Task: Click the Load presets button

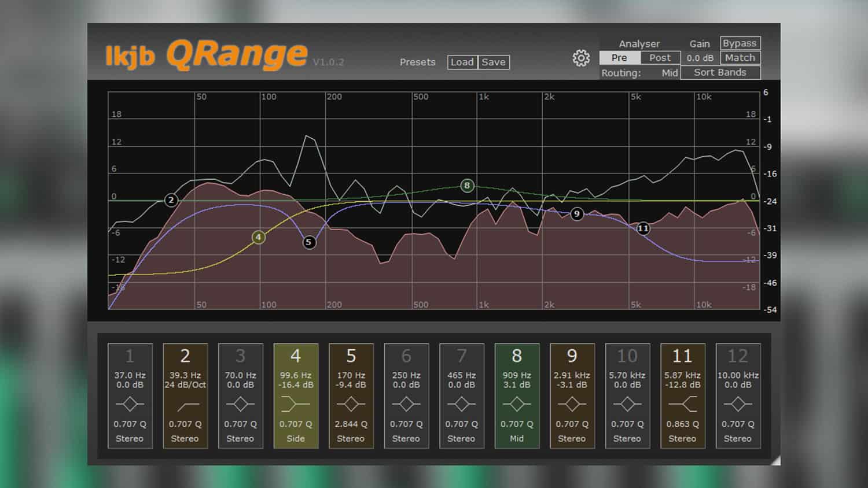Action: [x=462, y=62]
